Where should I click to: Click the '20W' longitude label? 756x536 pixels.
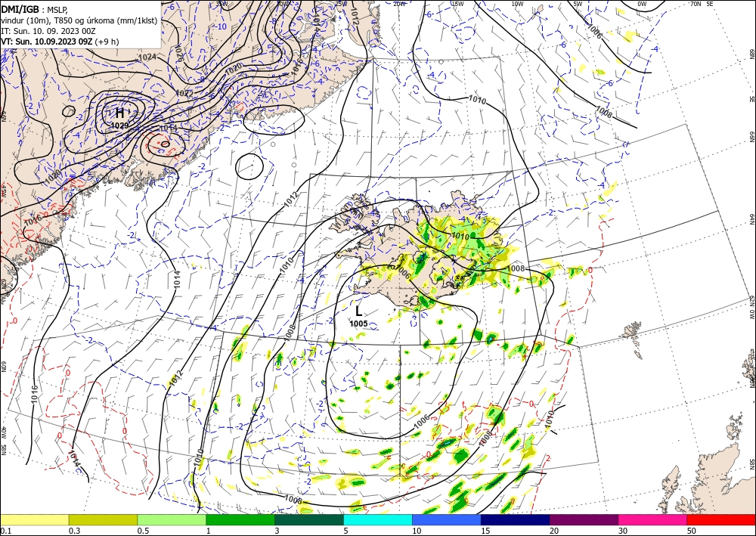point(398,4)
